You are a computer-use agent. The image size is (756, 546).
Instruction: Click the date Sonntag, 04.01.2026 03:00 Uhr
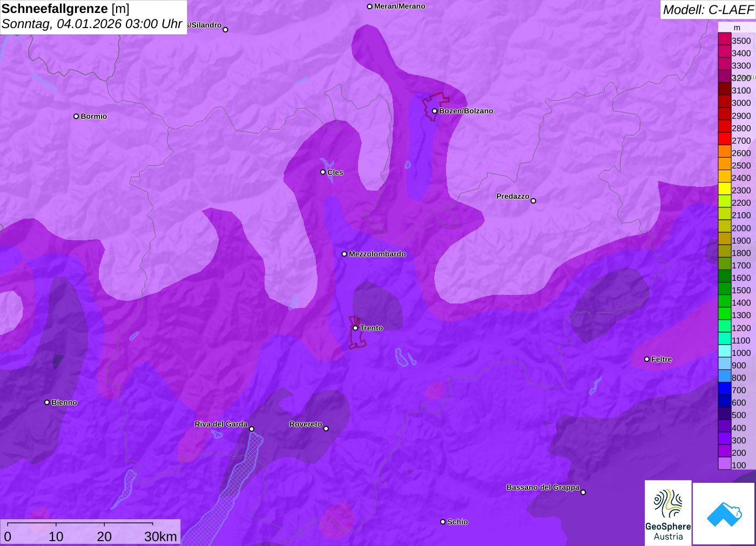click(92, 24)
